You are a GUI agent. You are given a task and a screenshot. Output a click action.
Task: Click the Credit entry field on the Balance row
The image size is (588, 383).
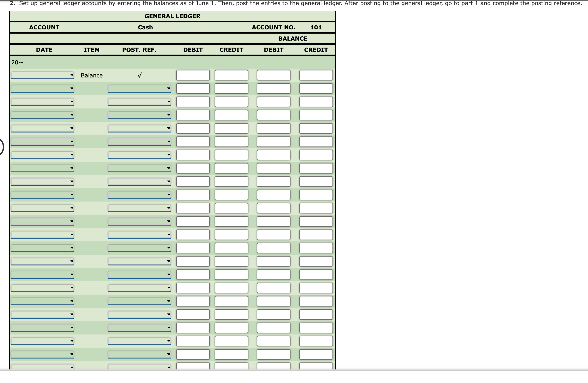pos(231,75)
